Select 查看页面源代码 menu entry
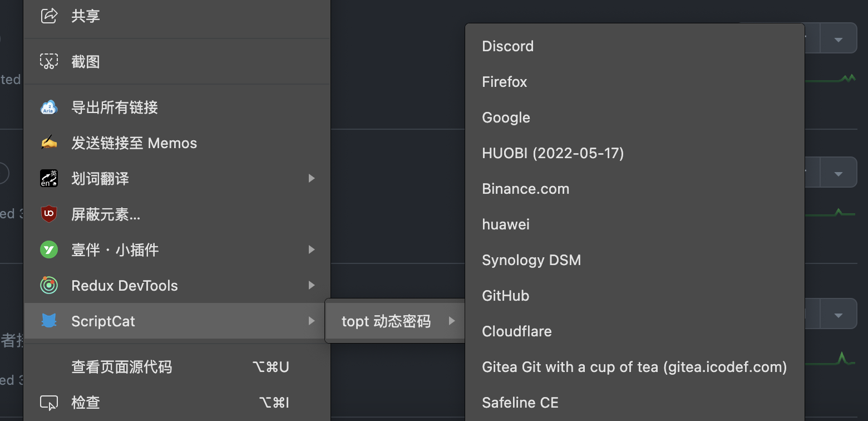 point(122,367)
